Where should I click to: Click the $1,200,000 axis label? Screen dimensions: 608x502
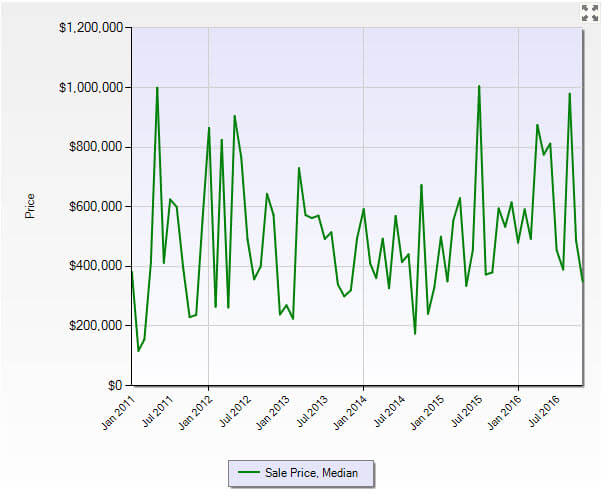(x=91, y=28)
